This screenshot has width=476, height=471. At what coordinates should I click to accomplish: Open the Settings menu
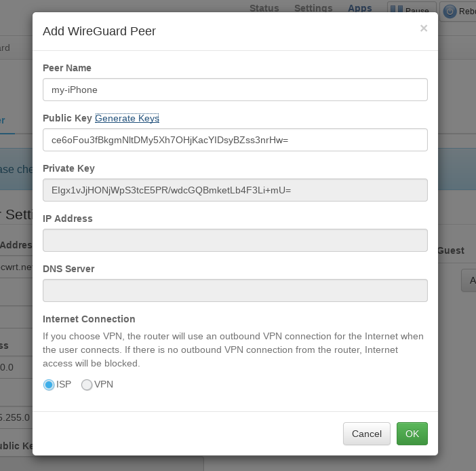tap(313, 8)
